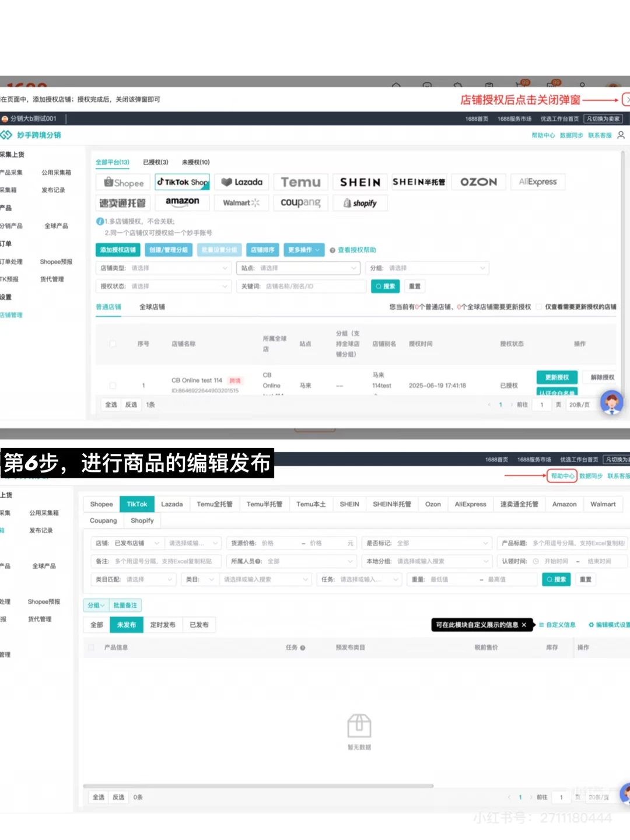Pick the Temu platform logo
This screenshot has height=840, width=630.
pyautogui.click(x=301, y=182)
